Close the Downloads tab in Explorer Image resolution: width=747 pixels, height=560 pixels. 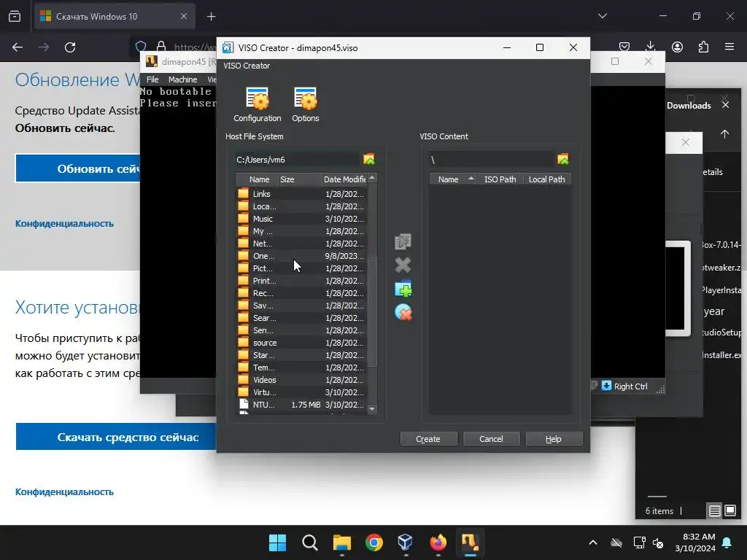(x=725, y=105)
